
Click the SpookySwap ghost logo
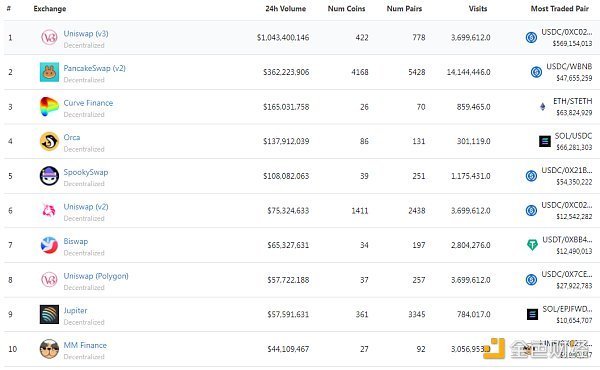click(49, 176)
